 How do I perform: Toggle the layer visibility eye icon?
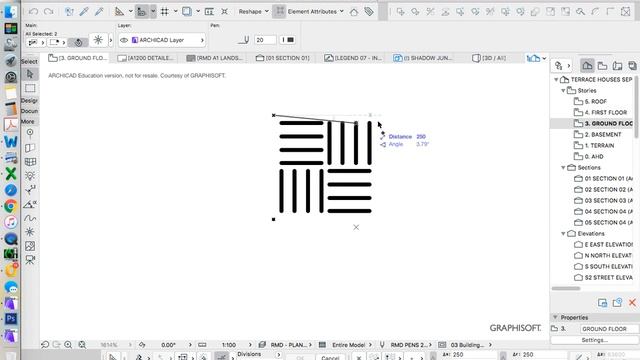[x=124, y=40]
